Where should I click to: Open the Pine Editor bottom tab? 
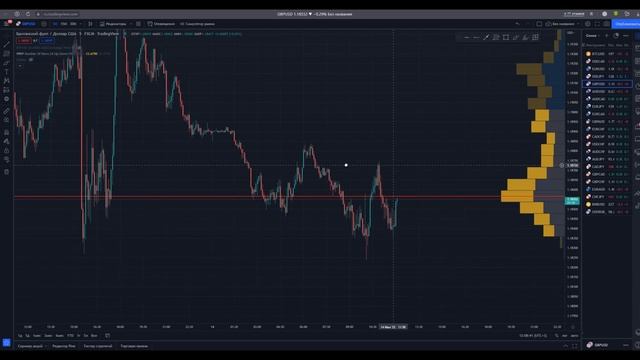coord(64,346)
